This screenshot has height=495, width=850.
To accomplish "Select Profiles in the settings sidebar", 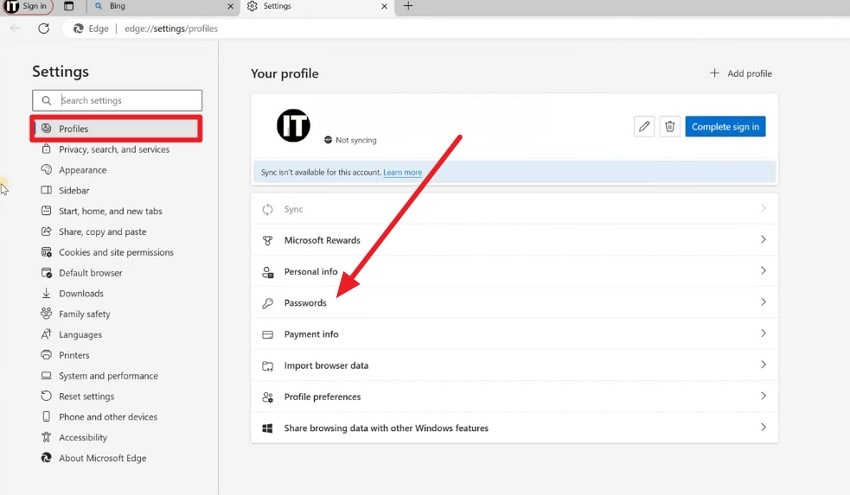I will click(x=116, y=128).
